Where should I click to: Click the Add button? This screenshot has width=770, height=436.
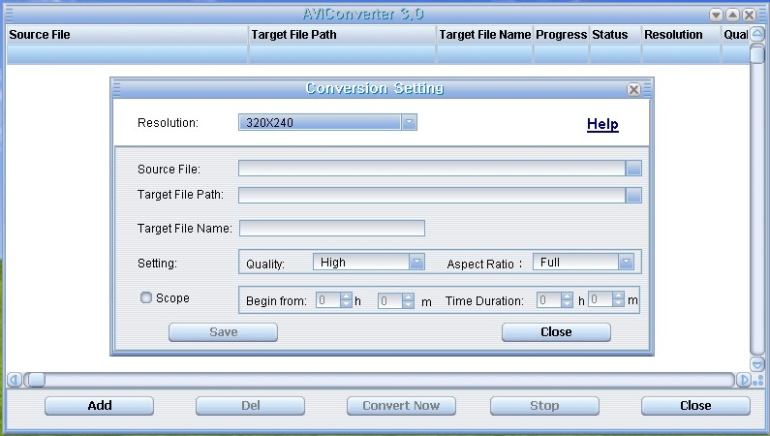coord(99,406)
